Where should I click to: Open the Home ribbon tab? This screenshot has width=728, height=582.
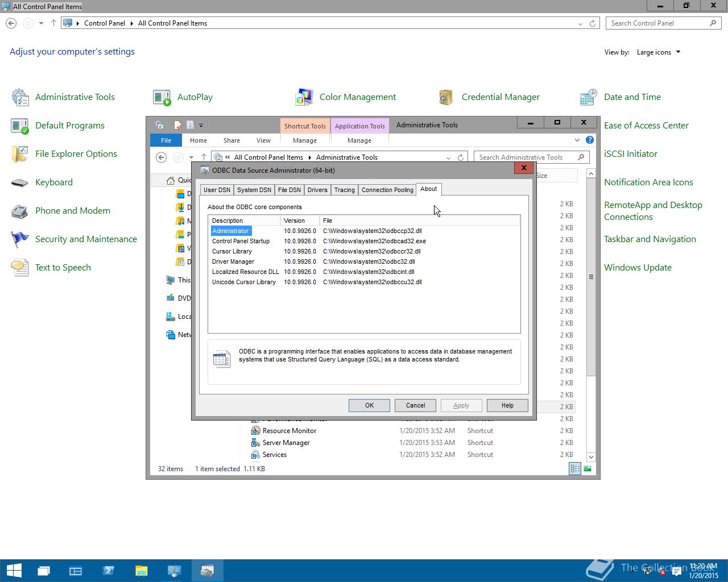click(x=198, y=140)
